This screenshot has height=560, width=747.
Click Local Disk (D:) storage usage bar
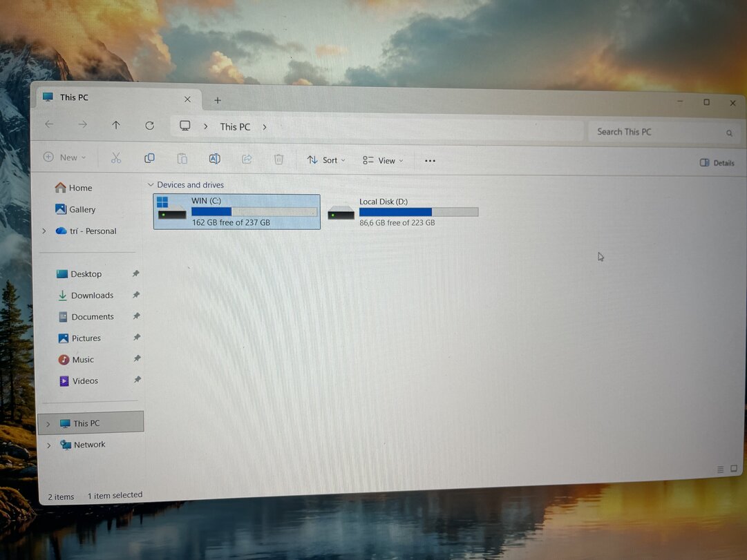tap(419, 212)
